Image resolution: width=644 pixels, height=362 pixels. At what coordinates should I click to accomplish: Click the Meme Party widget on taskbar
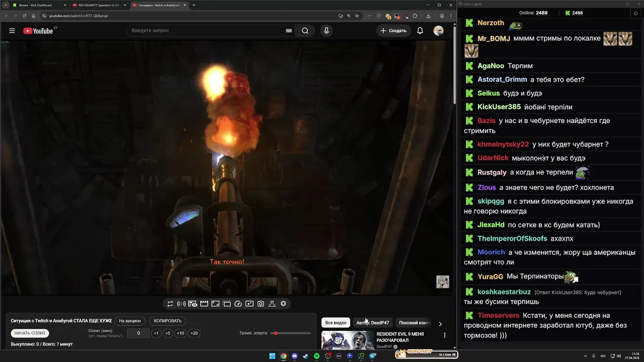(426, 354)
